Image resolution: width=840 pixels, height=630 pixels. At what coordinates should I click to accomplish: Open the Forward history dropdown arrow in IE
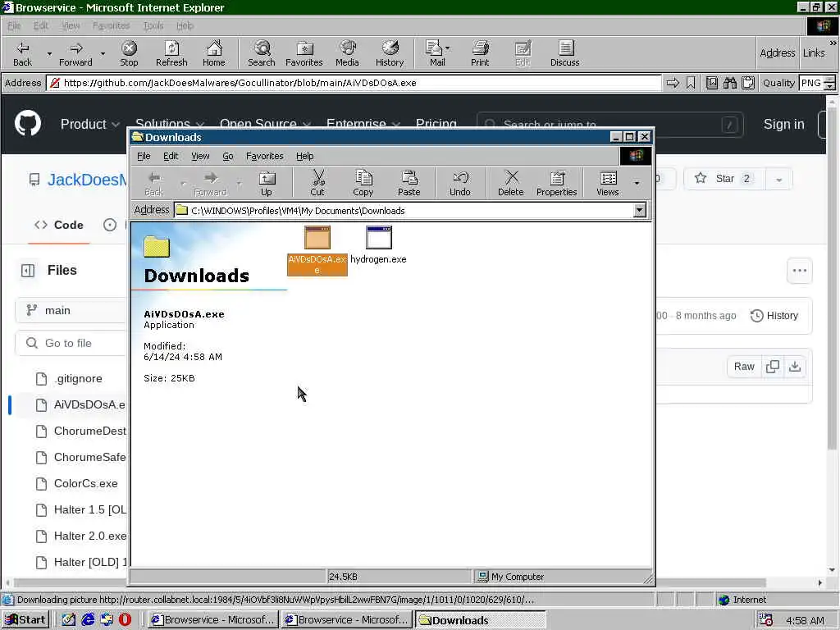(x=103, y=53)
